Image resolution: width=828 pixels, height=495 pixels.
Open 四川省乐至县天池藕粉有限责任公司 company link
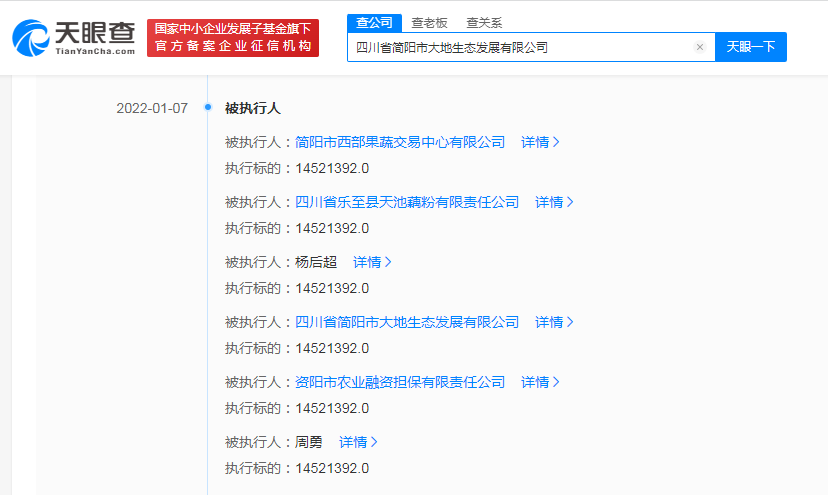coord(407,202)
